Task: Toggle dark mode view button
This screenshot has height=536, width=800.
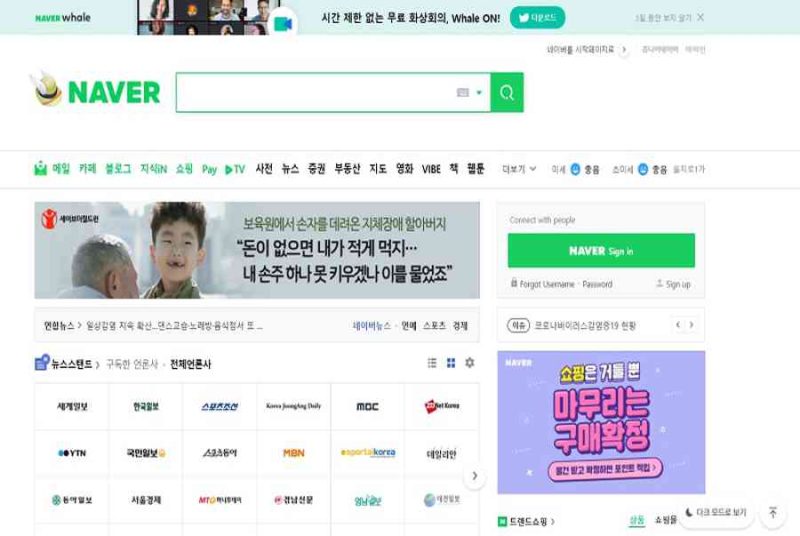Action: (x=716, y=512)
